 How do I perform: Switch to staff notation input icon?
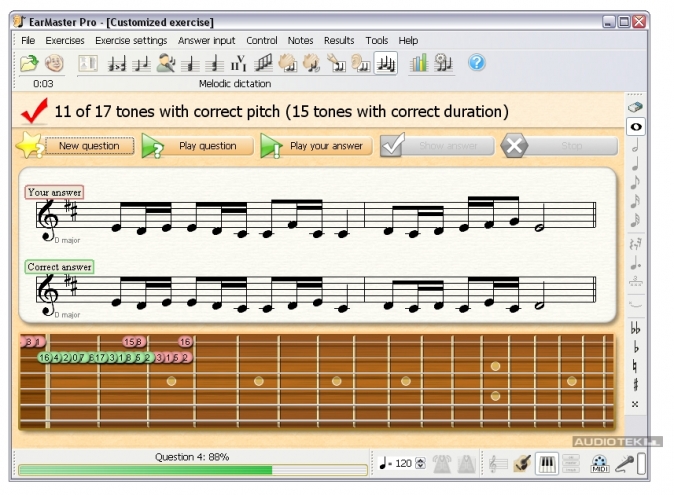click(498, 464)
